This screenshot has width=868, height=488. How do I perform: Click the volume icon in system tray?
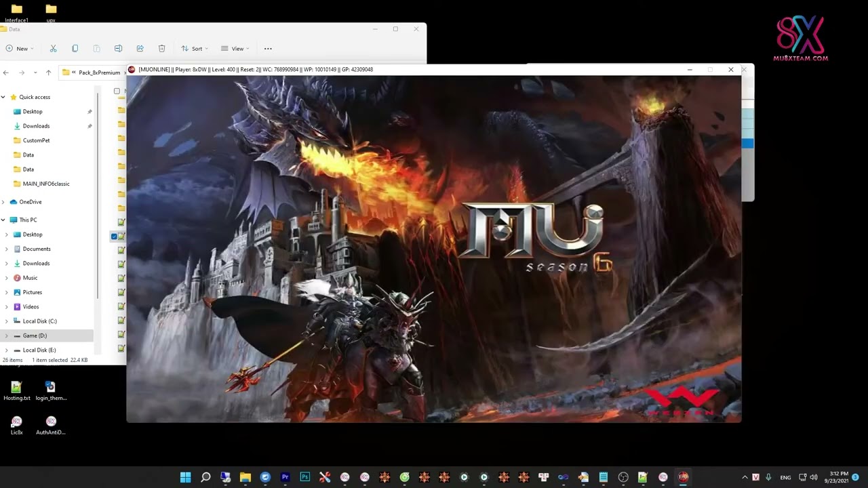(x=814, y=477)
